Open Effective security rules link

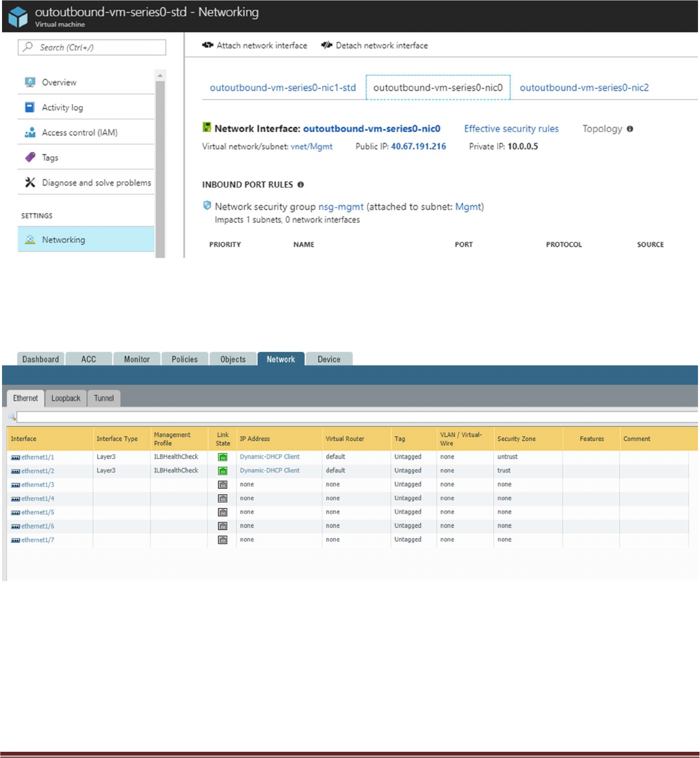[511, 129]
